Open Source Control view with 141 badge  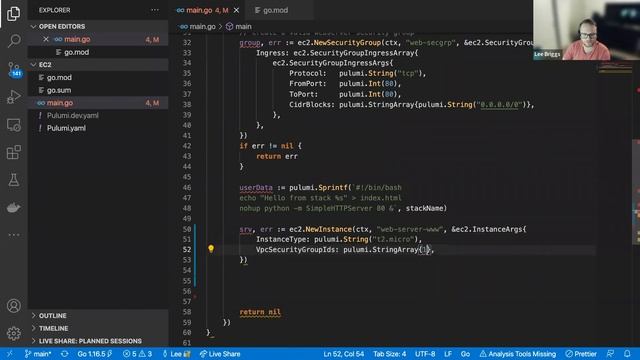coord(13,69)
